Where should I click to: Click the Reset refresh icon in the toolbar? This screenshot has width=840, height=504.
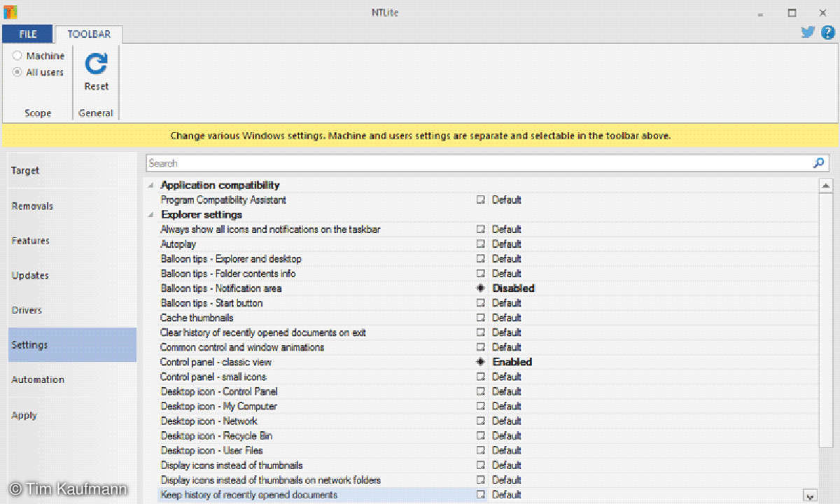pos(96,64)
